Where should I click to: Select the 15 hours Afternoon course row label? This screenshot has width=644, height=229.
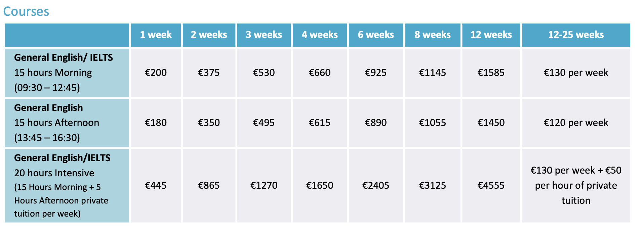(x=56, y=123)
